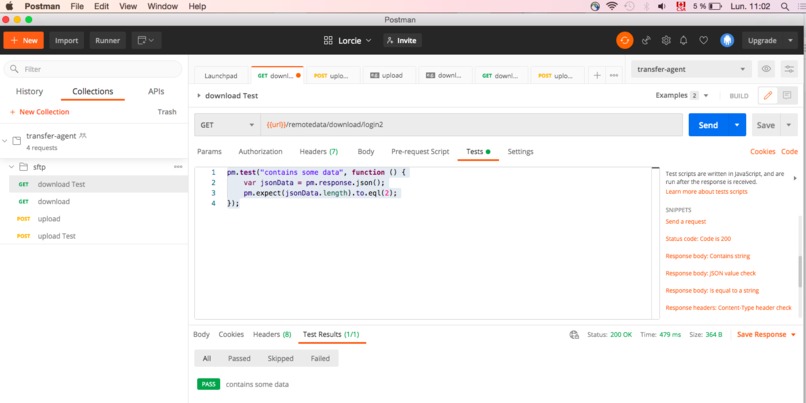
Task: Open the response Body tab
Action: [201, 335]
